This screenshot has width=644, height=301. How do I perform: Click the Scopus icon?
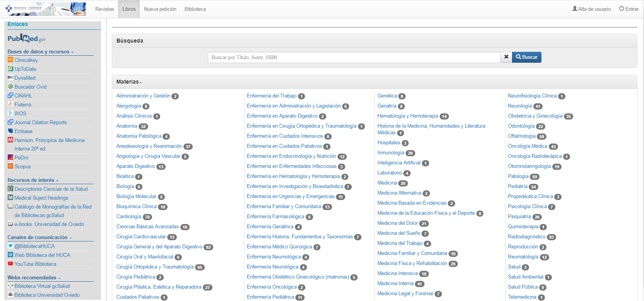coord(10,166)
